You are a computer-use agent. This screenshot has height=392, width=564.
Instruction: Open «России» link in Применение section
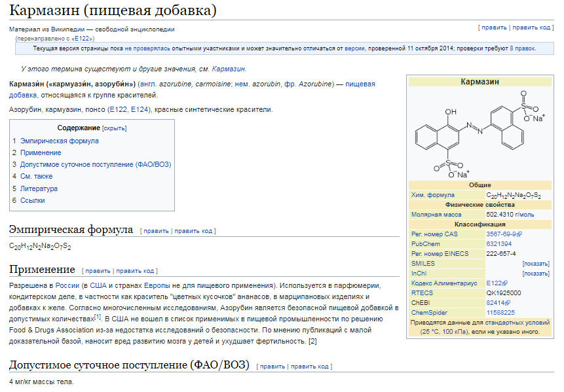[66, 287]
